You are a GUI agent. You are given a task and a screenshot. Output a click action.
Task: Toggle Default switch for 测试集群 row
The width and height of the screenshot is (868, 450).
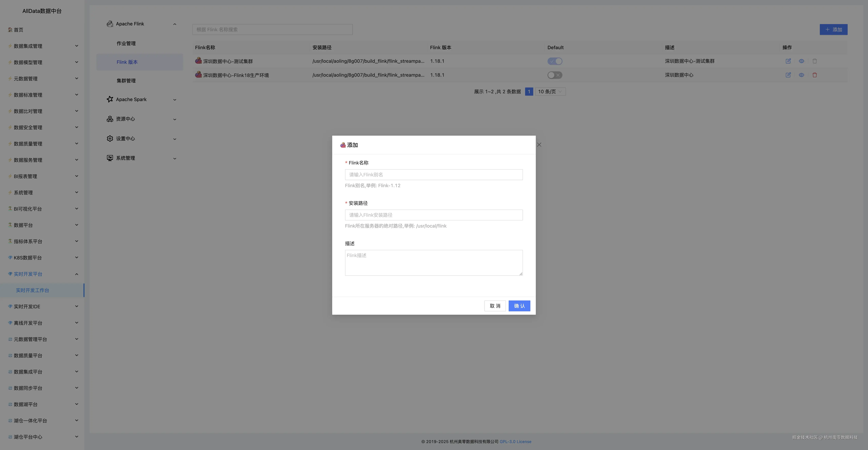tap(555, 61)
